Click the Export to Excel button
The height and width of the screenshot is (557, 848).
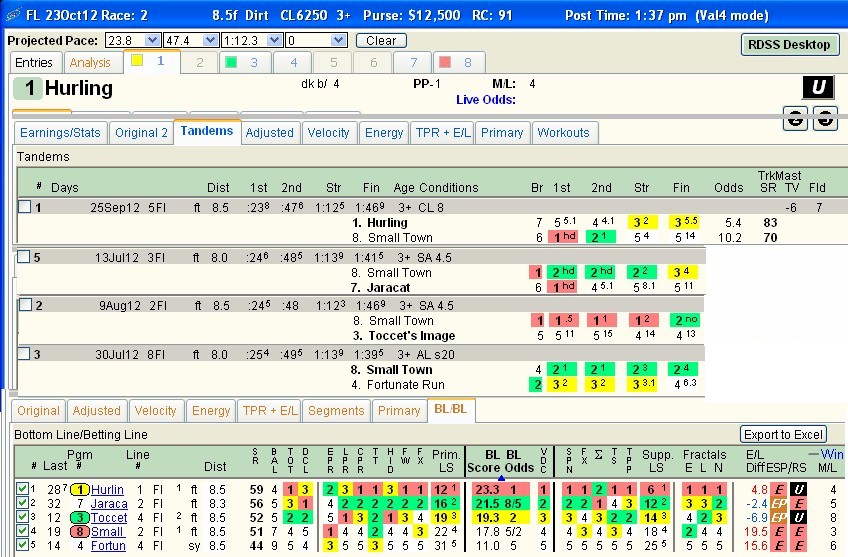tap(783, 434)
